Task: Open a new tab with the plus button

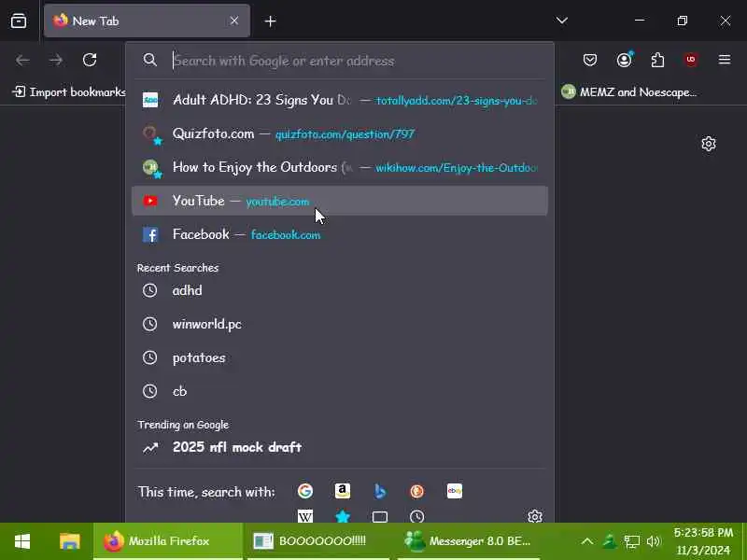Action: click(x=270, y=21)
